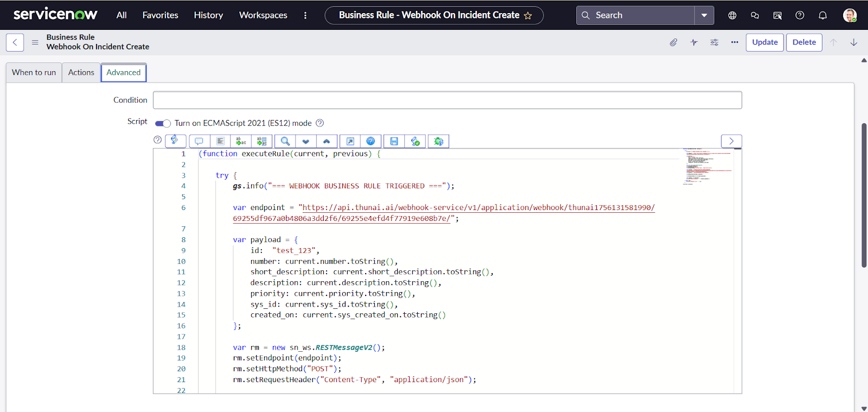The image size is (868, 412).
Task: Open the activity stream pulse icon
Action: pyautogui.click(x=694, y=42)
